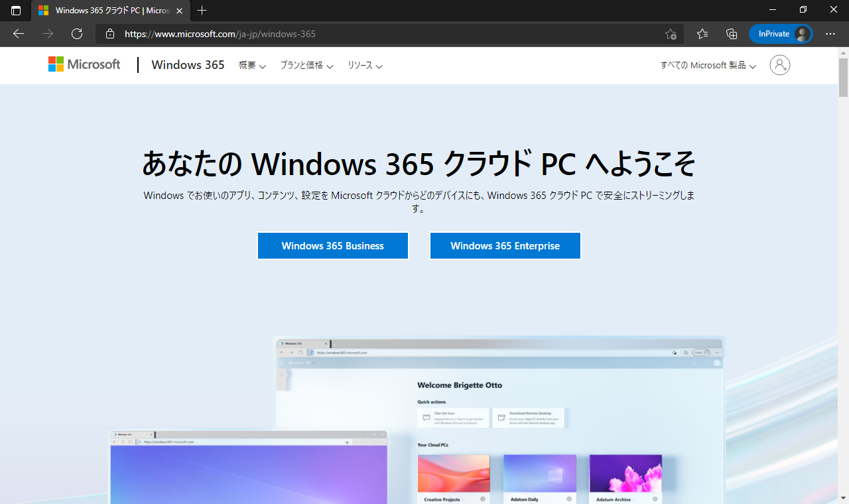Open a new tab with the plus icon
The width and height of the screenshot is (849, 504).
point(202,11)
